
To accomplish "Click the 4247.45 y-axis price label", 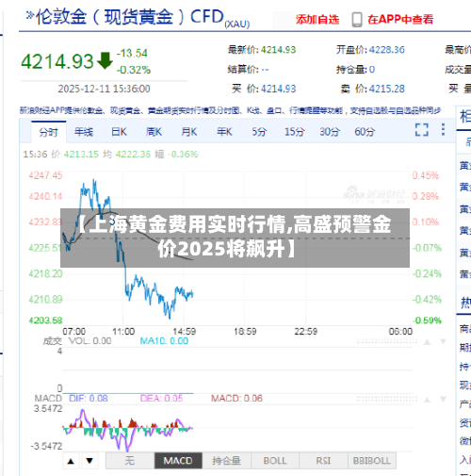I will click(x=45, y=175).
